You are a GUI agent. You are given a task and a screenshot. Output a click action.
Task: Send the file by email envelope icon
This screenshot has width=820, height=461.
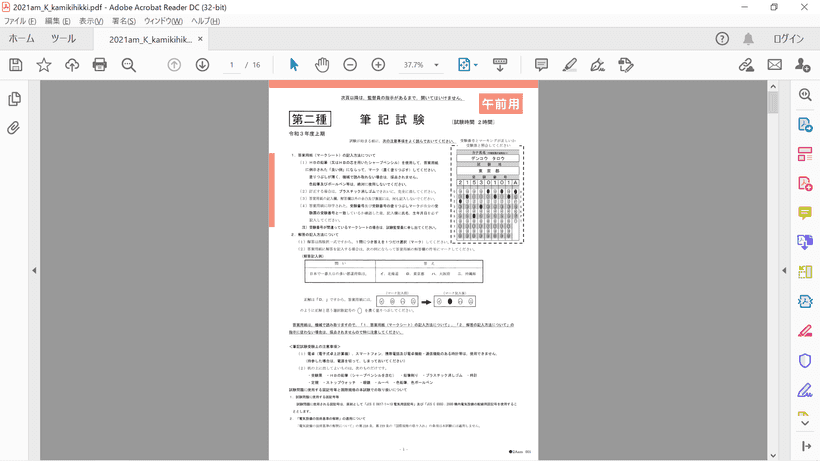coord(775,65)
